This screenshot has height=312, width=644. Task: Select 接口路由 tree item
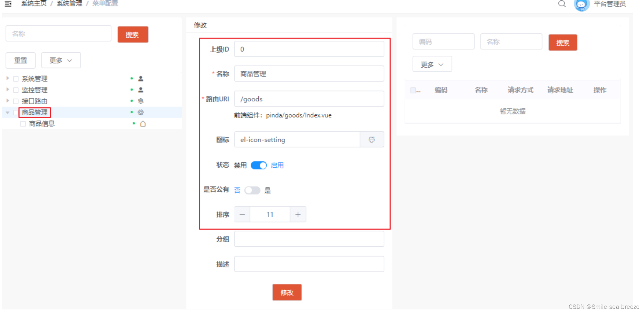35,101
